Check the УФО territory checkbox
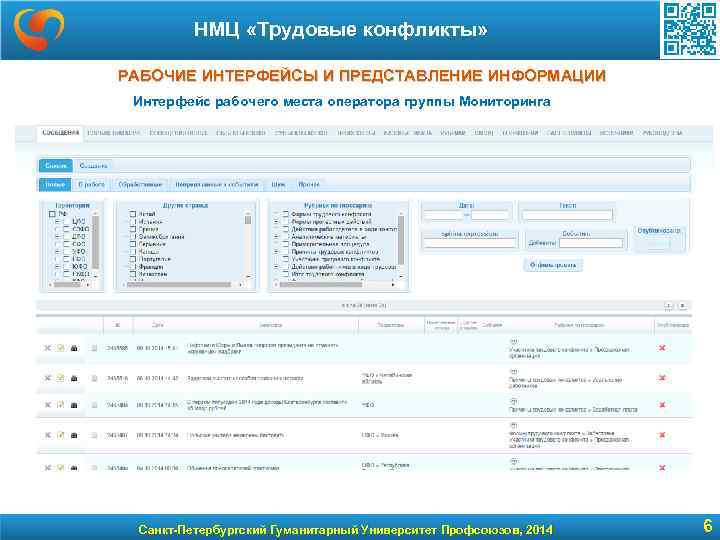 click(67, 252)
